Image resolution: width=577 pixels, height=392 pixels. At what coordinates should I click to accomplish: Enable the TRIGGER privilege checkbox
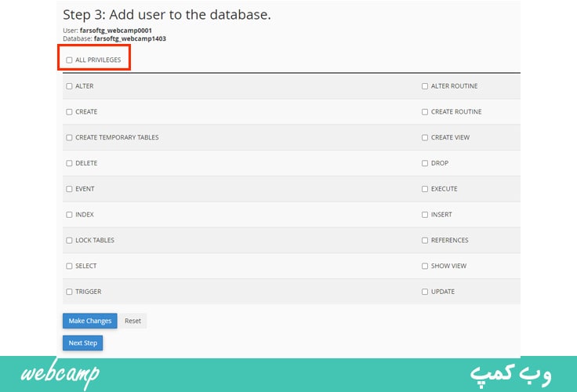click(69, 292)
